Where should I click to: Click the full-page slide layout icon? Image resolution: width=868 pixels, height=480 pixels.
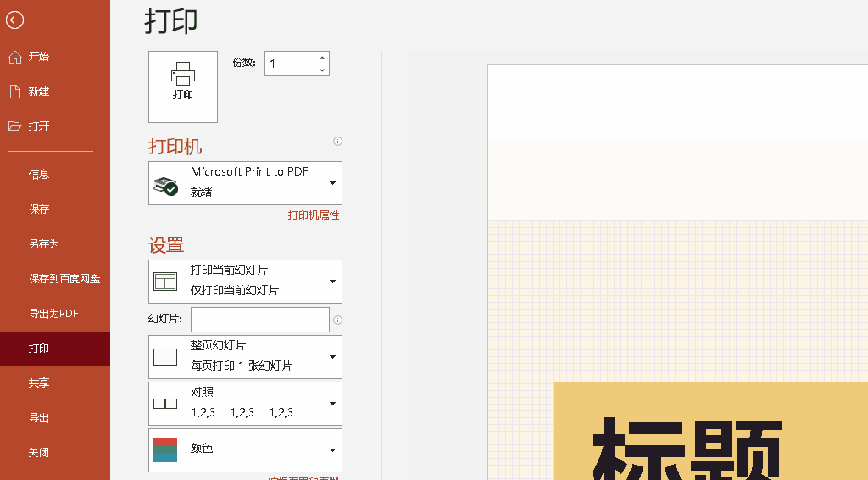(x=165, y=357)
